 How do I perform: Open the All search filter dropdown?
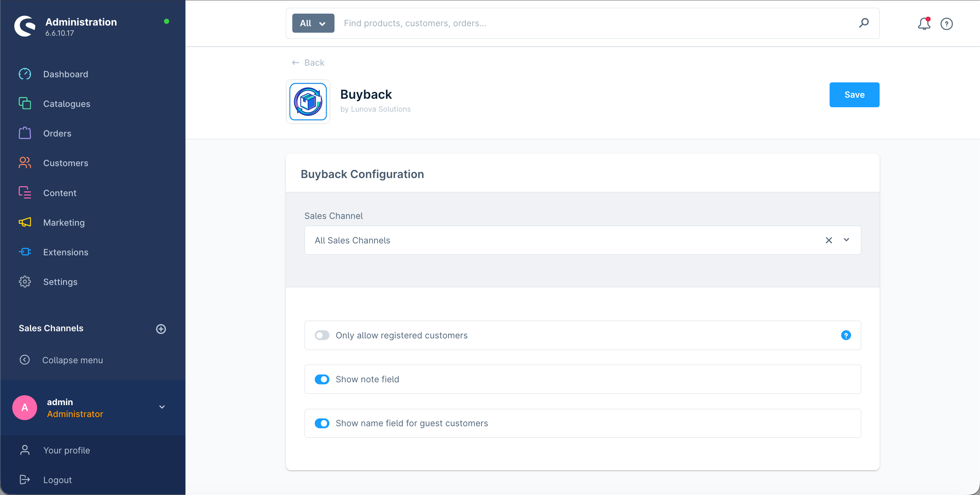point(313,23)
